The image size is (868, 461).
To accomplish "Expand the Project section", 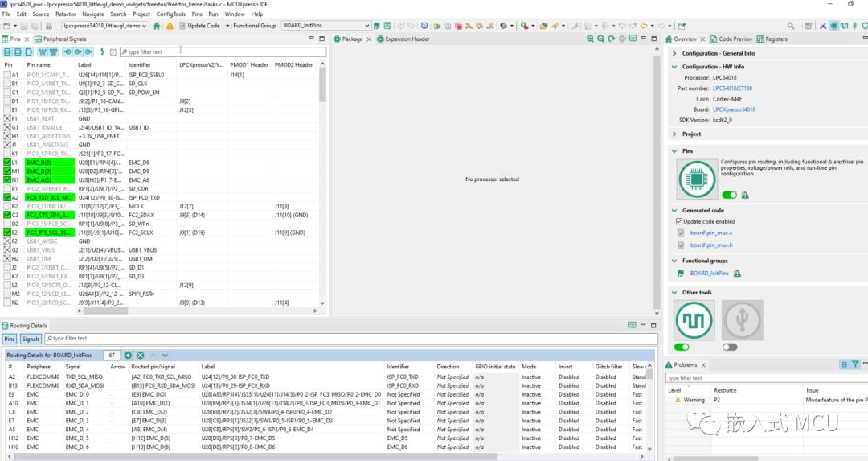I will coord(674,134).
